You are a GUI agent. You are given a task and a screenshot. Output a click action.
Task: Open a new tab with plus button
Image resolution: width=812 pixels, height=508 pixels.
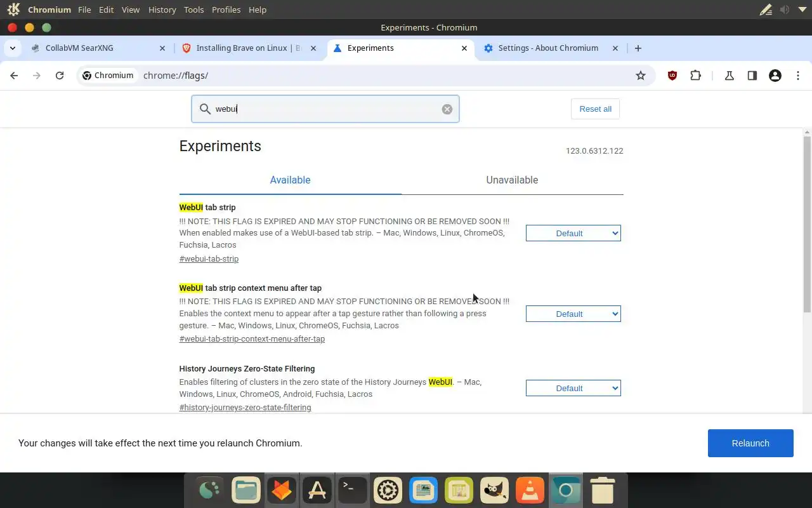(638, 48)
